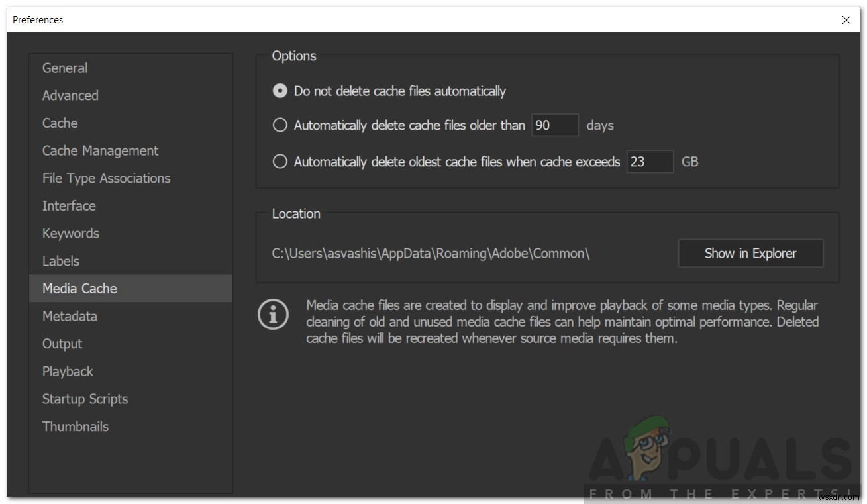Open the Startup Scripts section

85,399
